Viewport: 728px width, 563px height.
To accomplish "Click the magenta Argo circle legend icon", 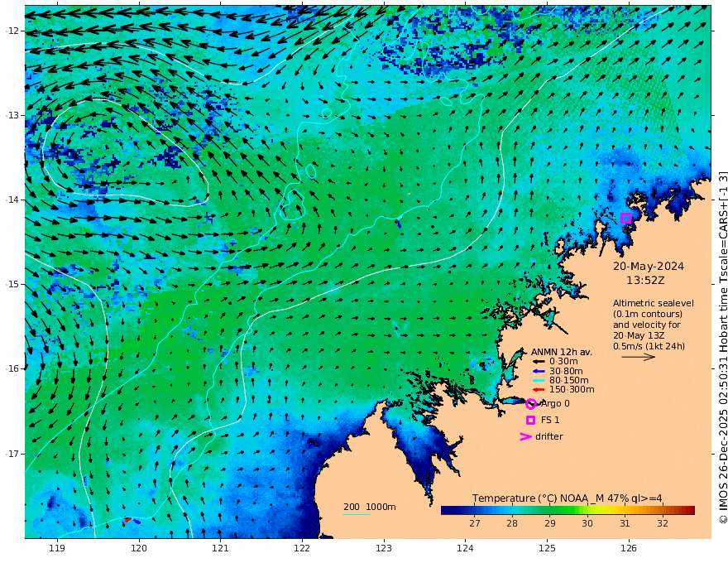I will [531, 404].
